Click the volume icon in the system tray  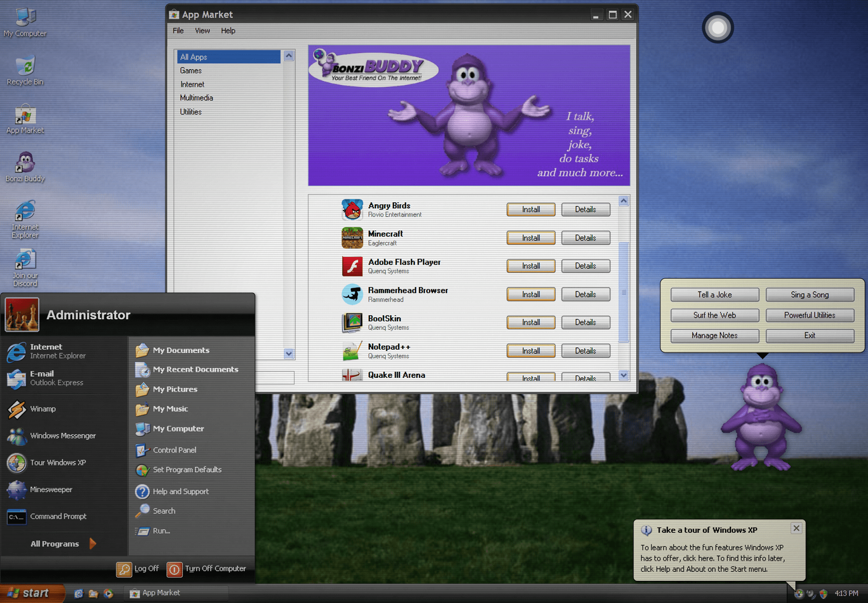click(x=811, y=593)
